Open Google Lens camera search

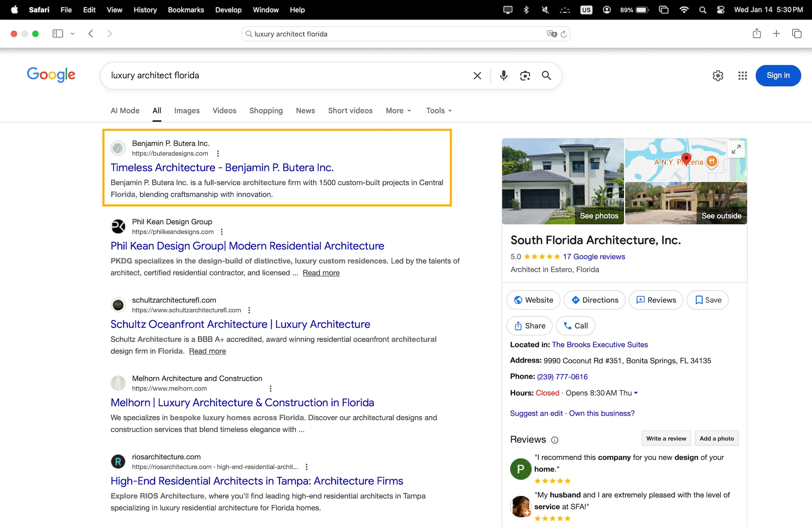525,76
